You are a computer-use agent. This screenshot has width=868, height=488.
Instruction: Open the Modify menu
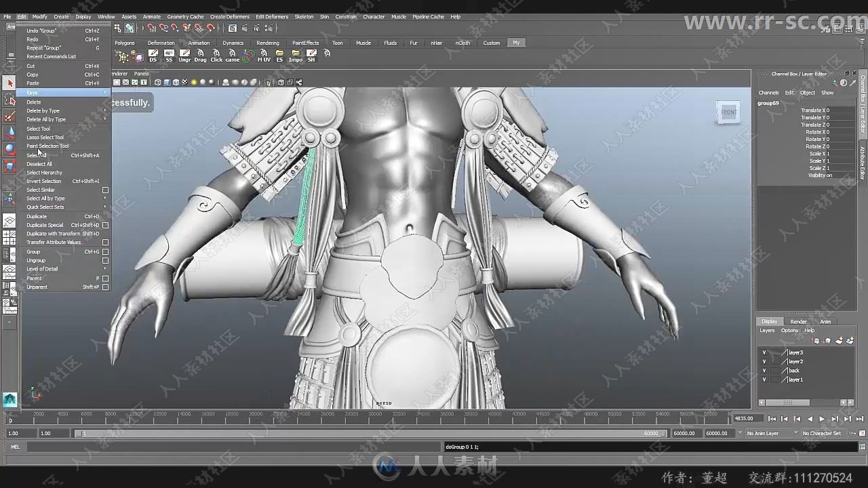(x=40, y=17)
